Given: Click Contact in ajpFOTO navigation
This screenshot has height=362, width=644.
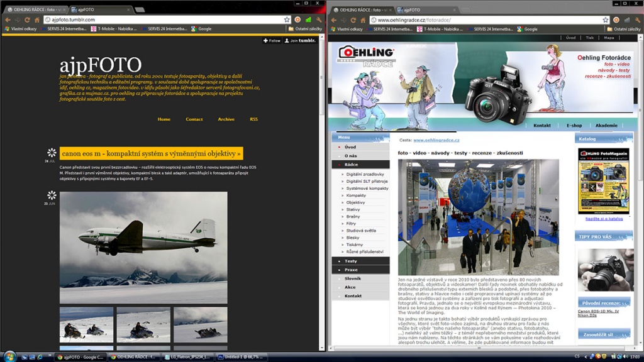Looking at the screenshot, I should (x=194, y=119).
